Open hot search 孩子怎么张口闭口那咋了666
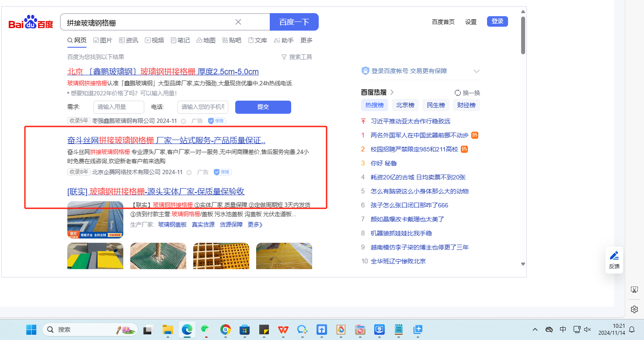644x340 pixels. tap(410, 205)
